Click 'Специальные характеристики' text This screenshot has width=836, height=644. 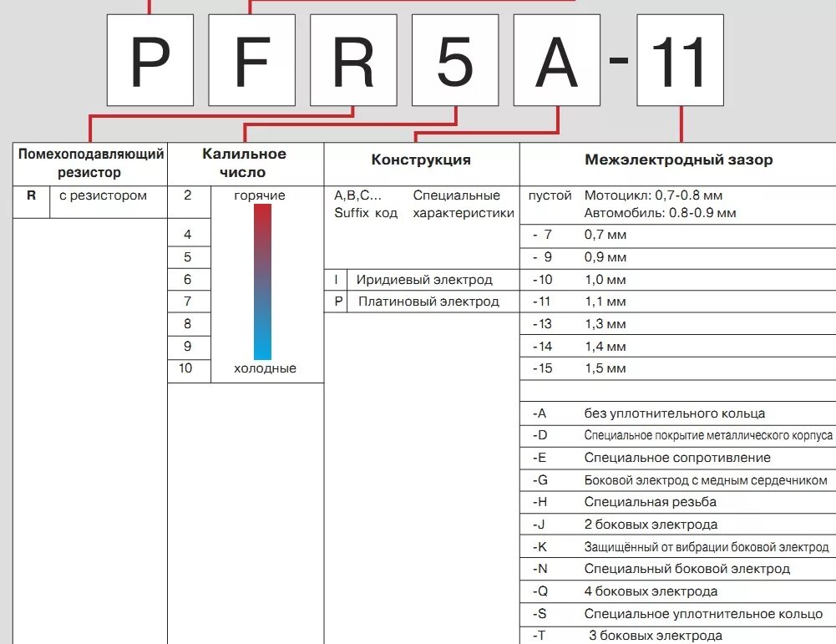(x=464, y=204)
